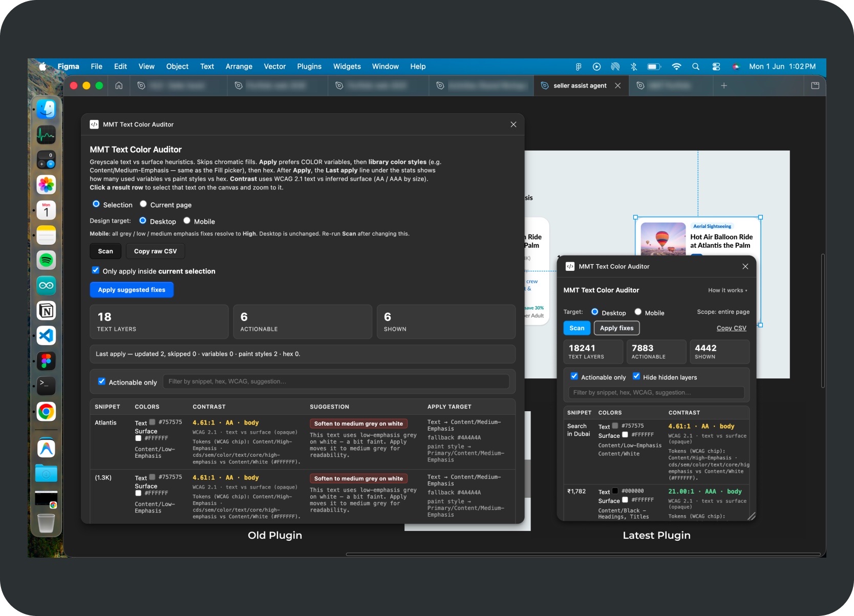Screen dimensions: 854x616
Task: Switch to seller assist agent tab
Action: [580, 86]
